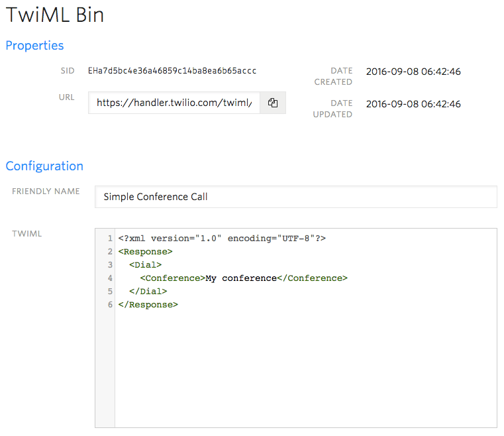Click the closing Dial tag on line 5
The width and height of the screenshot is (504, 436).
point(148,292)
